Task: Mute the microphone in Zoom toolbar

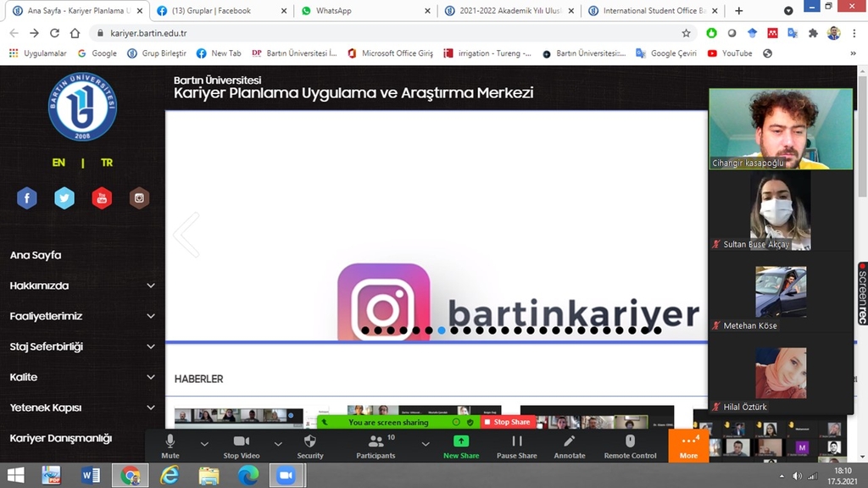Action: (x=170, y=442)
